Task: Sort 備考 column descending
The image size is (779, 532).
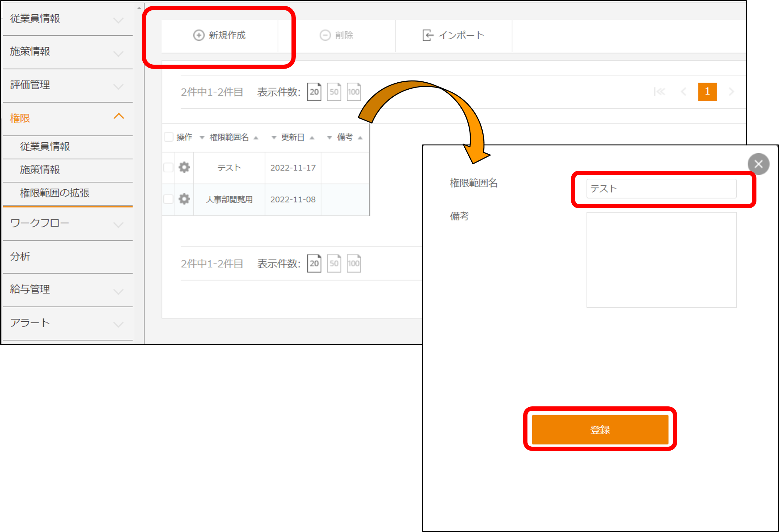Action: (330, 138)
